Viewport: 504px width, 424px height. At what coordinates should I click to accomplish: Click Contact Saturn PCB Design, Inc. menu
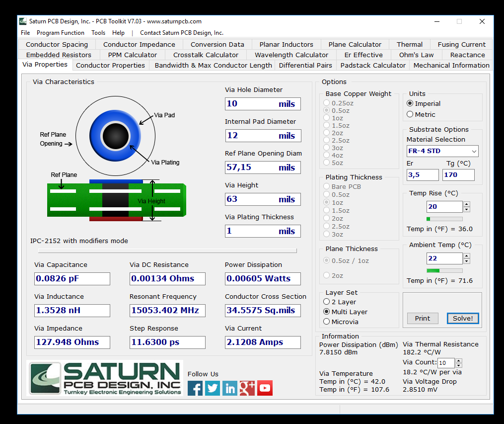182,33
